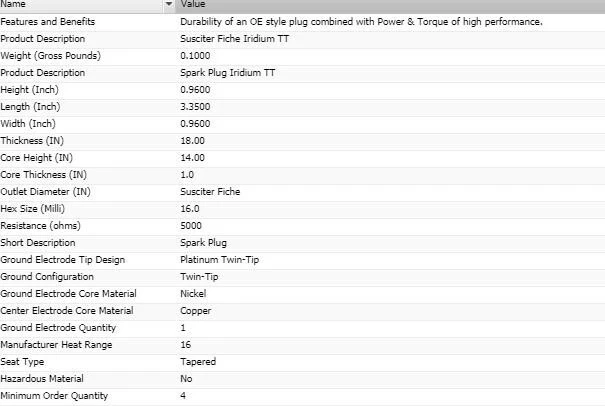Select the Features and Benefits row
The width and height of the screenshot is (605, 406).
44,21
